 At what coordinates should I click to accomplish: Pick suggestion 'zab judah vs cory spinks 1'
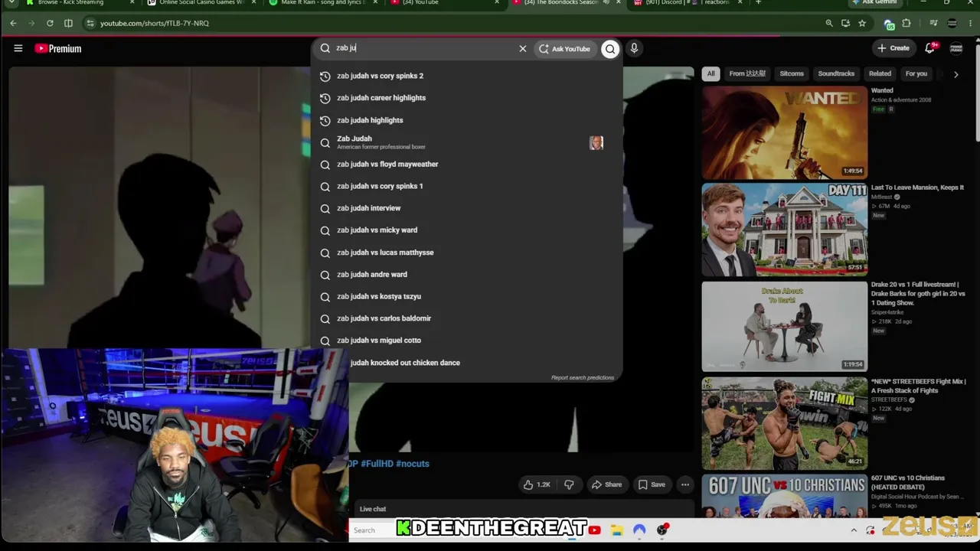(x=466, y=186)
